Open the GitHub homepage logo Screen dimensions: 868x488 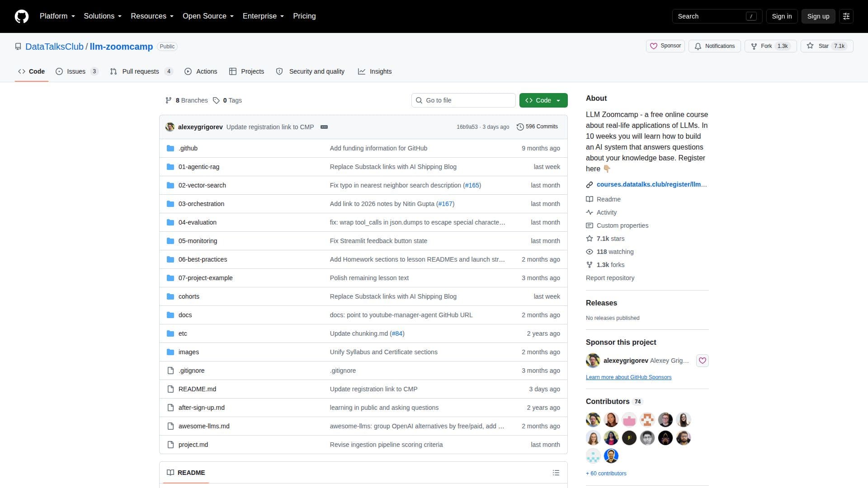coord(22,16)
